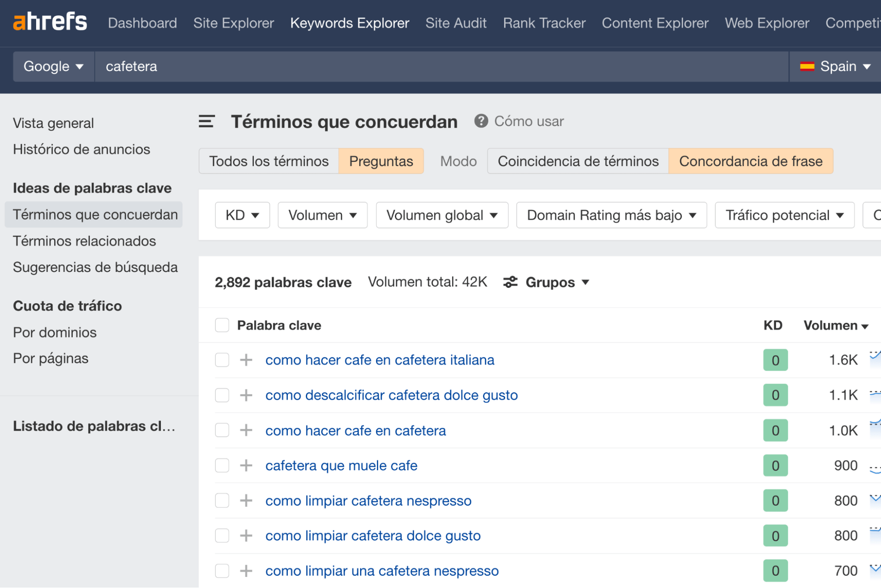Click the ahrefs logo
The width and height of the screenshot is (881, 588).
(x=50, y=21)
